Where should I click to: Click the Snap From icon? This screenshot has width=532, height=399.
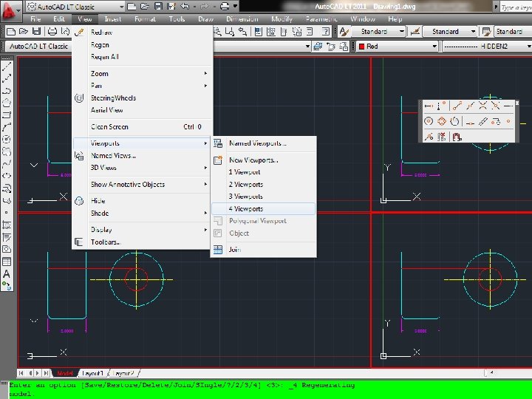click(441, 106)
